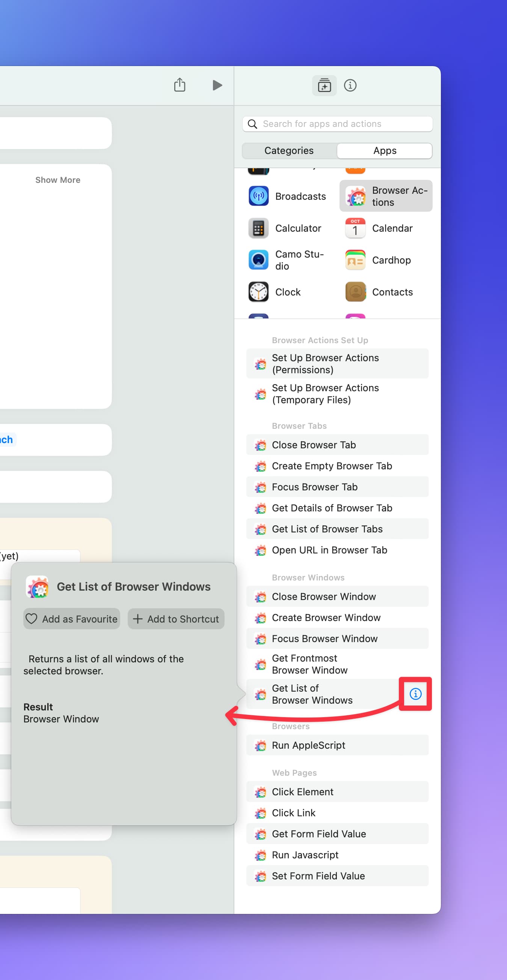The height and width of the screenshot is (980, 507).
Task: Select the Broadcasts app icon
Action: click(258, 196)
